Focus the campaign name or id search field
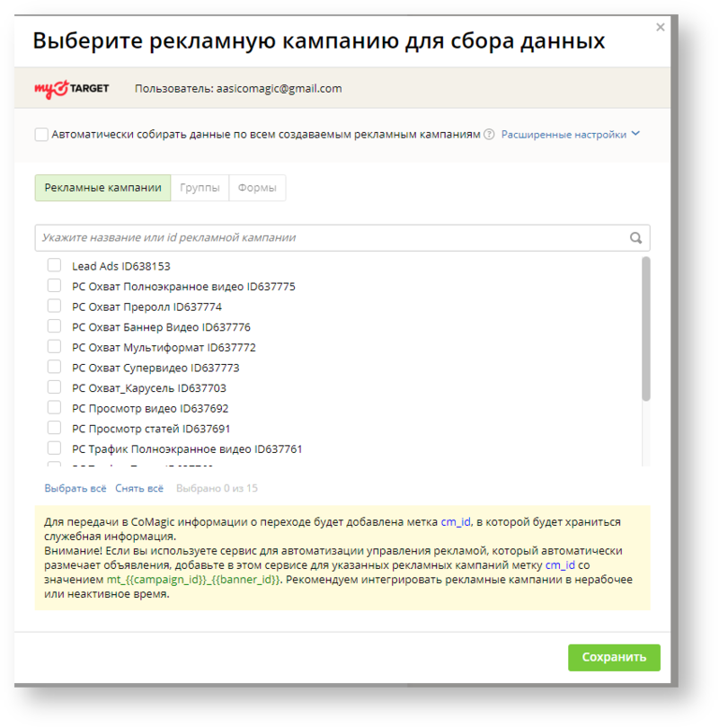Viewport: 719px width, 728px height. 328,238
